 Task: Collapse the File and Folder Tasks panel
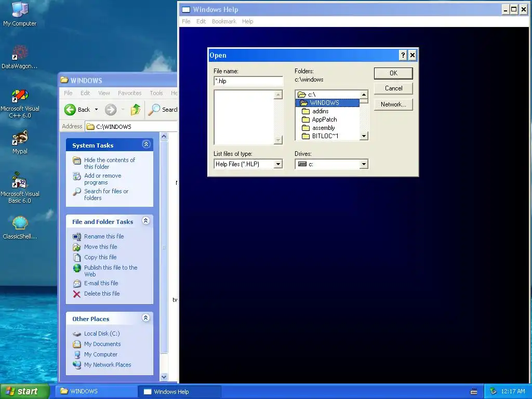coord(146,221)
